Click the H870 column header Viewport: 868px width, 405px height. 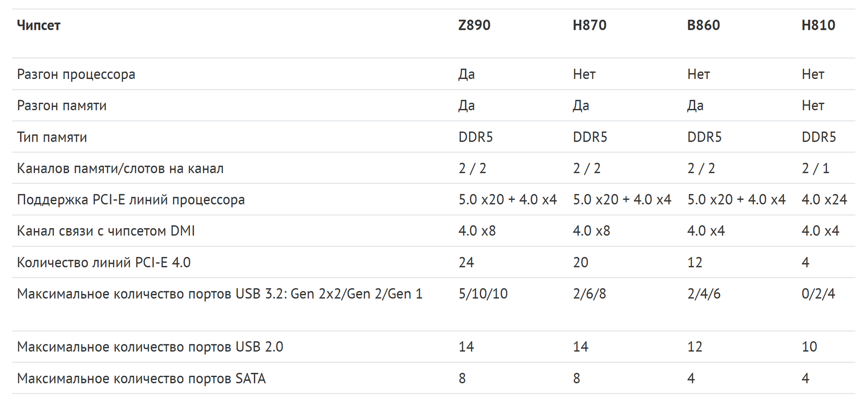(589, 25)
